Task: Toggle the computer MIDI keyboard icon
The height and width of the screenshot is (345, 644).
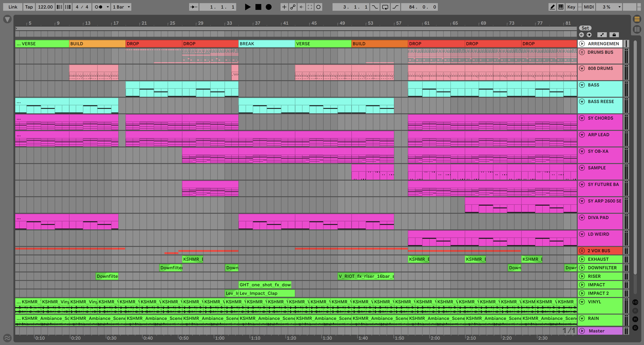Action: [561, 7]
